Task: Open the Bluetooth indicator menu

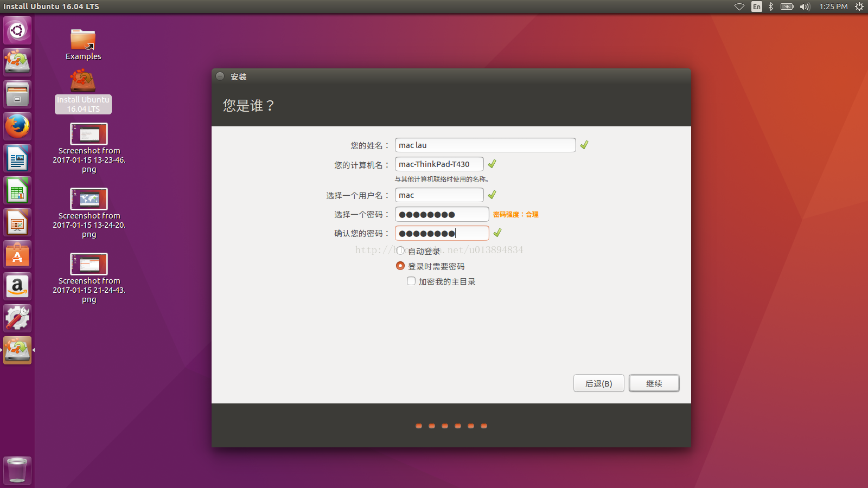Action: [x=771, y=7]
